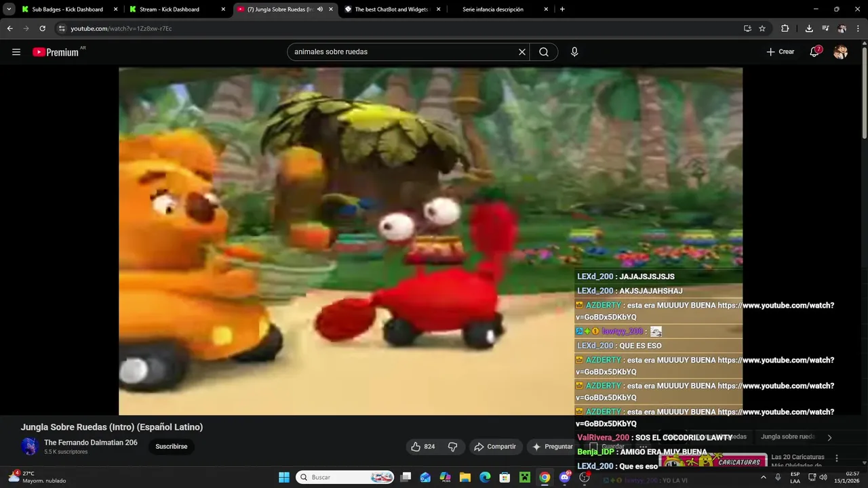868x488 pixels.
Task: Open The Fernando Dalmatian 206 channel avatar
Action: (x=29, y=447)
